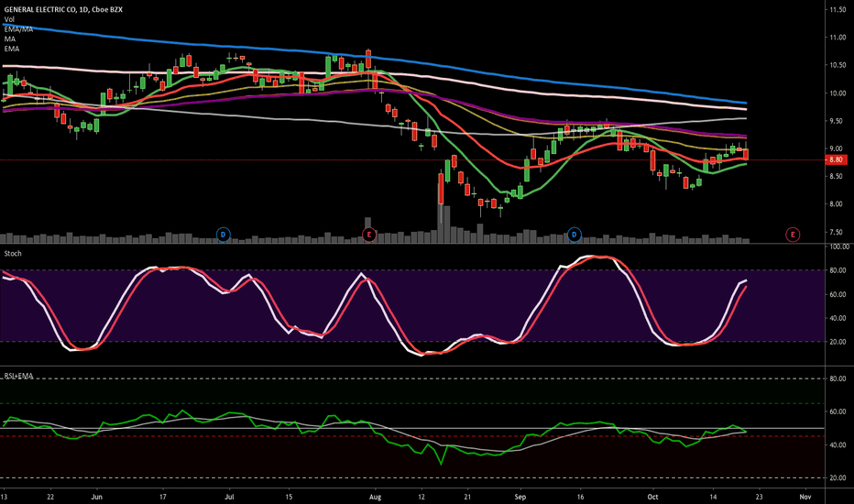
Task: Click the 21 date label on time axis
Action: click(x=467, y=497)
